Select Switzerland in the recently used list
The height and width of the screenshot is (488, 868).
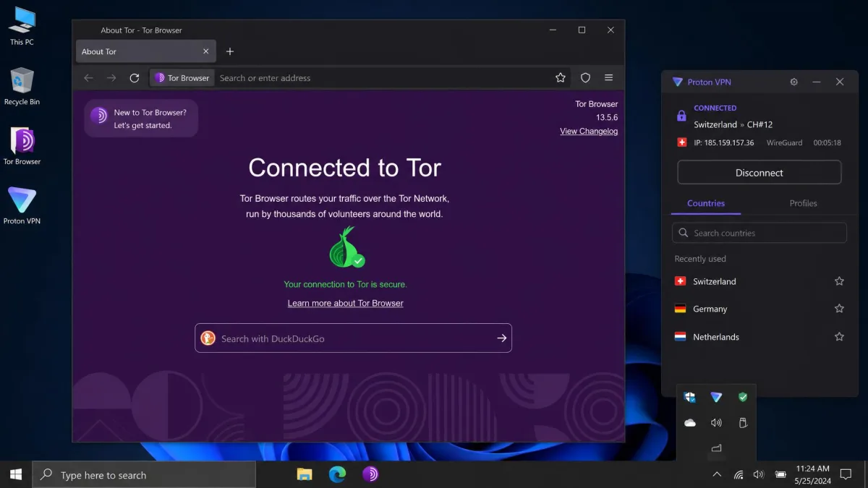759,281
